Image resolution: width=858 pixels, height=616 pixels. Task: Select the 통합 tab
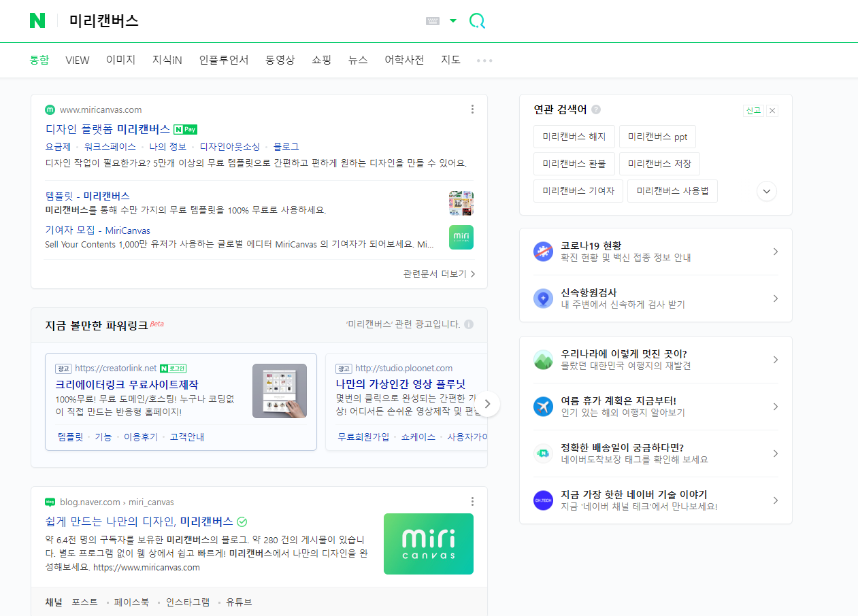point(39,60)
